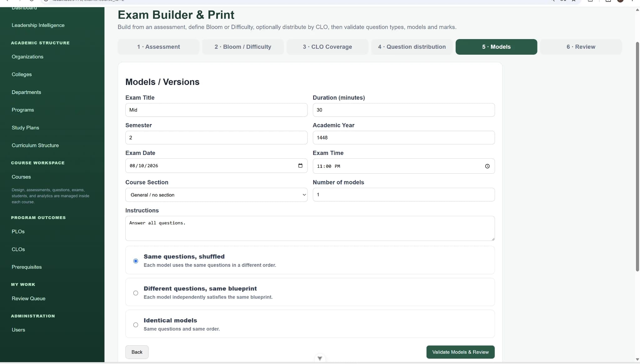Viewport: 640px width, 364px height.
Task: Go to Departments in the sidebar
Action: (26, 92)
